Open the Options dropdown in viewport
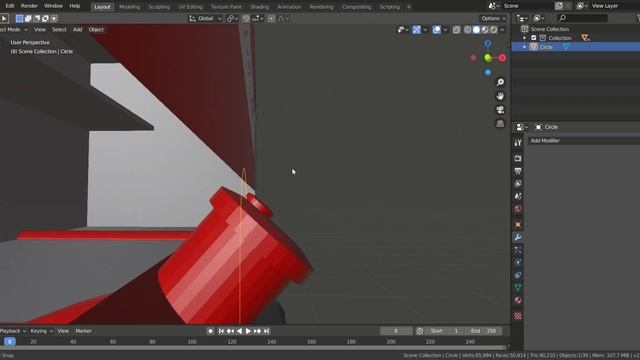This screenshot has height=360, width=640. click(x=493, y=18)
